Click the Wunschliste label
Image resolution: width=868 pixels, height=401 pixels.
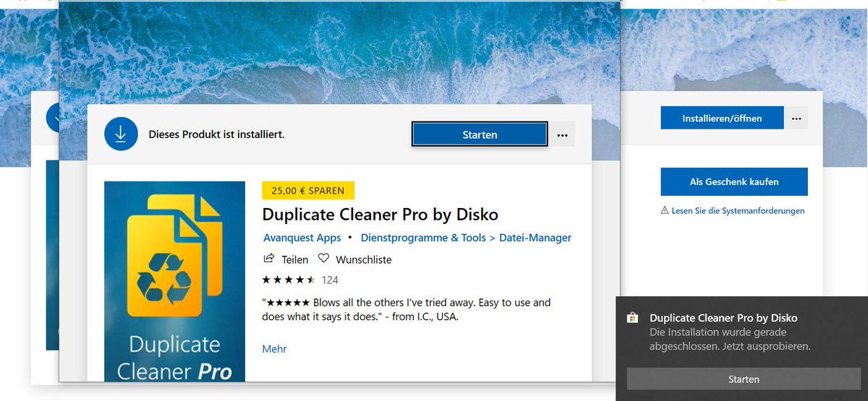[x=364, y=259]
